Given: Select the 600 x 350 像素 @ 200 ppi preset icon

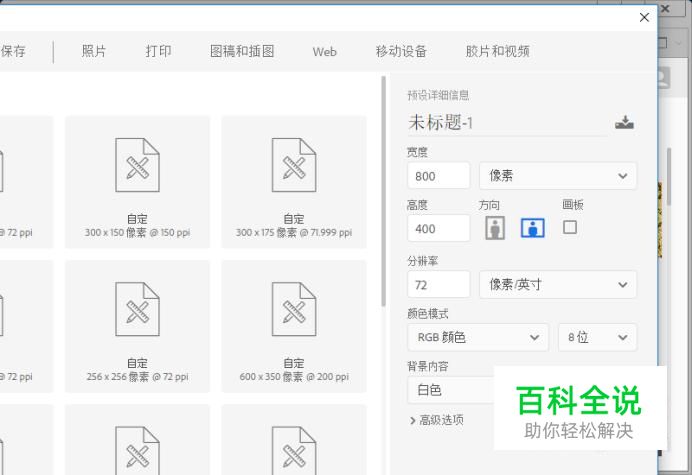Looking at the screenshot, I should (294, 309).
